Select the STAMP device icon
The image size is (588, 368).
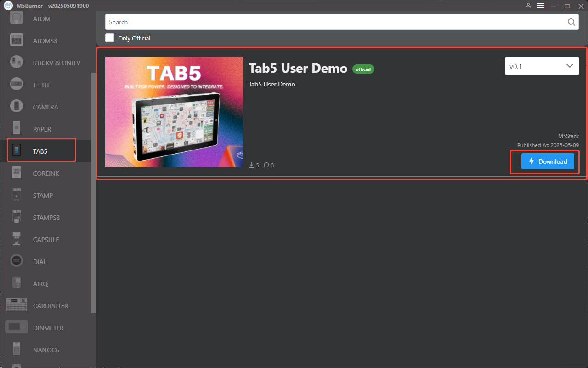click(x=17, y=195)
